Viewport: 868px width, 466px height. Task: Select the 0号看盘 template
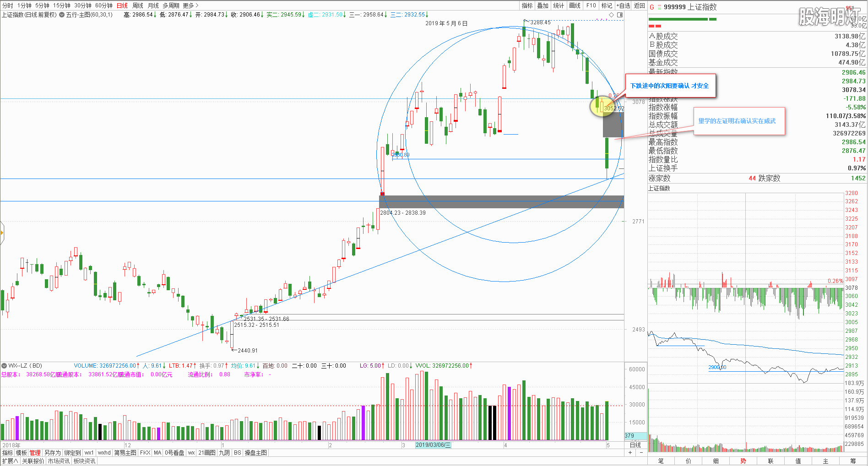click(174, 453)
